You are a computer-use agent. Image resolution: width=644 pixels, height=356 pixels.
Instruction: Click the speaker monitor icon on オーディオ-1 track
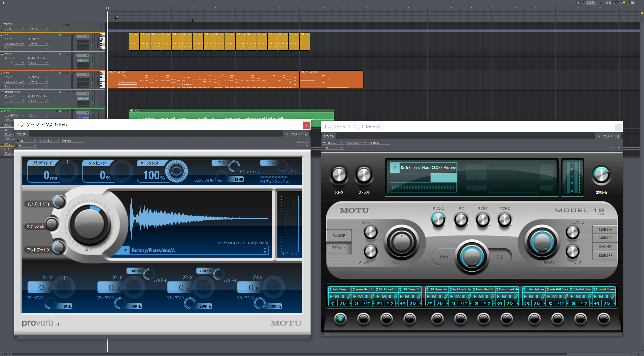[57, 111]
